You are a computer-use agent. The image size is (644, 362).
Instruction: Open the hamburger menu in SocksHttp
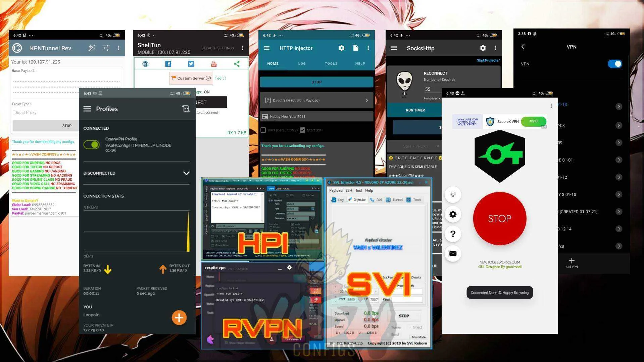(394, 48)
